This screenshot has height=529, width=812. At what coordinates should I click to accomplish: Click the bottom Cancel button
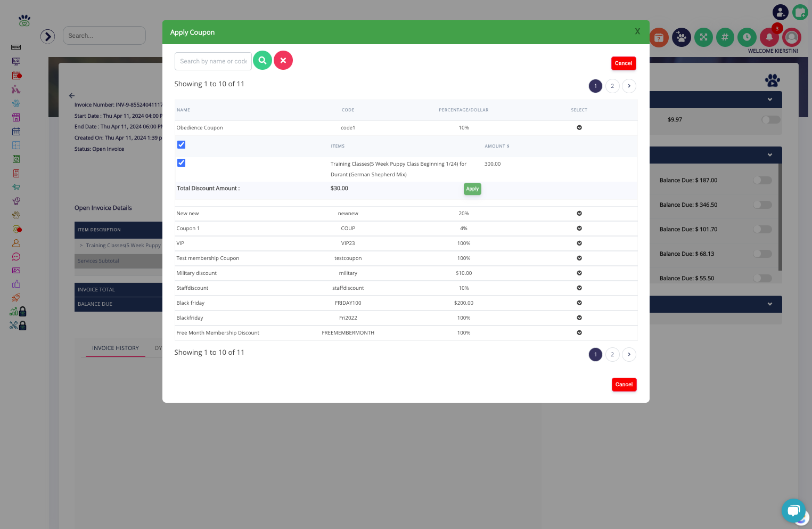(624, 385)
